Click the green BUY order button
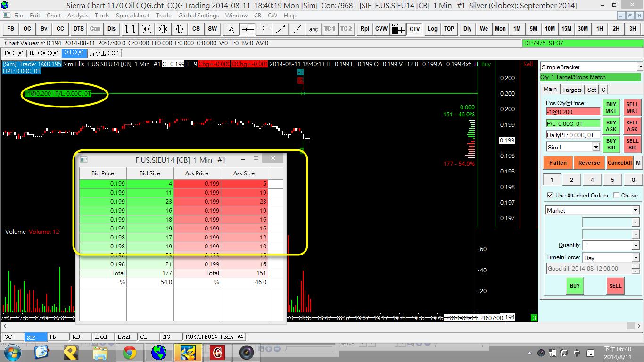This screenshot has height=362, width=644. (575, 286)
